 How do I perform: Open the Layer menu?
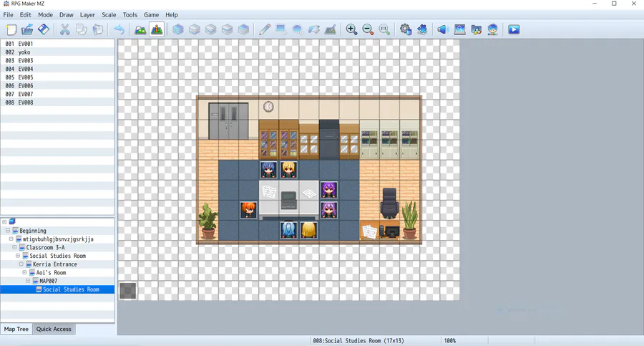[x=87, y=15]
